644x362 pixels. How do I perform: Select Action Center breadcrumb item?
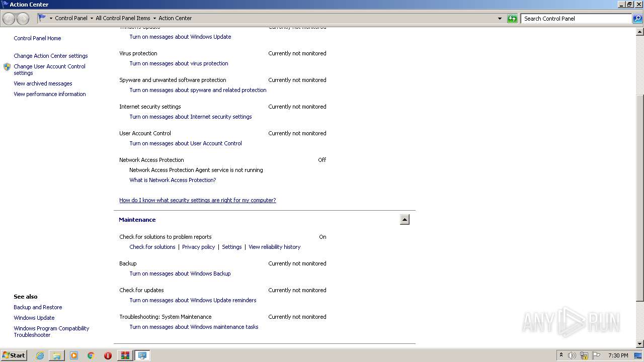coord(175,18)
